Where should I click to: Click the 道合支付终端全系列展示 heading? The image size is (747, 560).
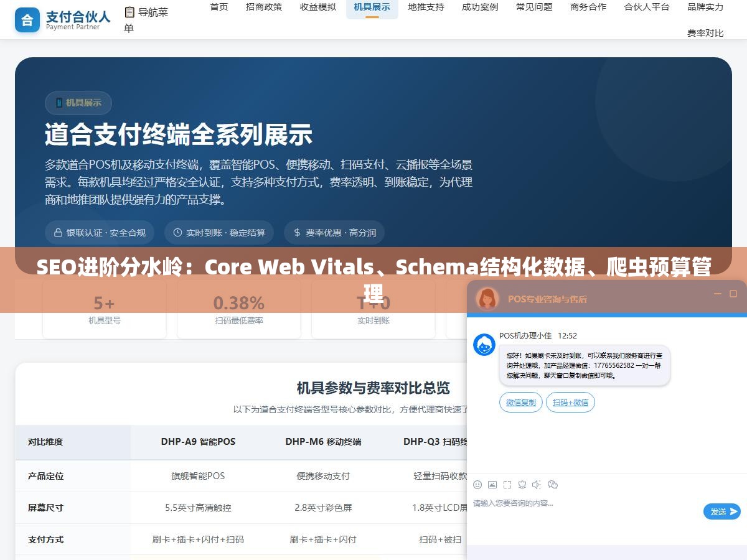179,134
